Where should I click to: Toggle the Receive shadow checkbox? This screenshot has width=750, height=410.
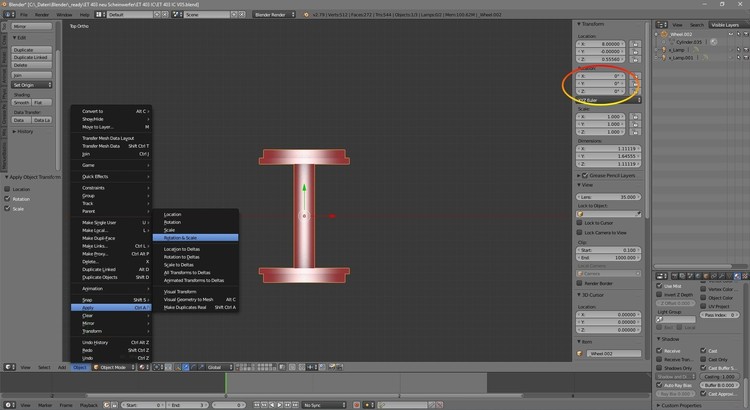(659, 351)
